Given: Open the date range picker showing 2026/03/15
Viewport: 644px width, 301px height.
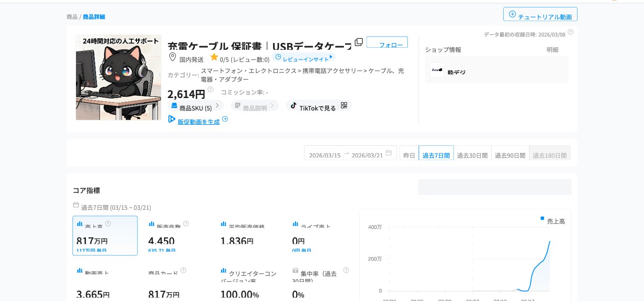Looking at the screenshot, I should [x=325, y=155].
